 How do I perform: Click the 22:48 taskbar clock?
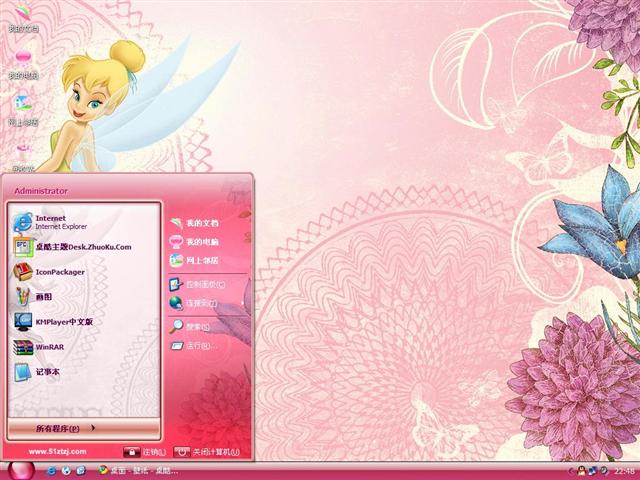pos(625,471)
